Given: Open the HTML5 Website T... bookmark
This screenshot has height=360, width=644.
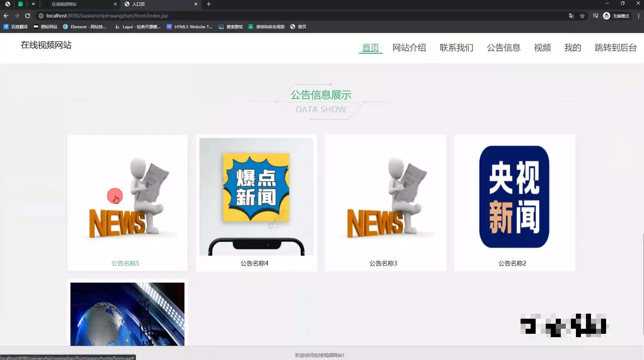Looking at the screenshot, I should click(x=190, y=27).
